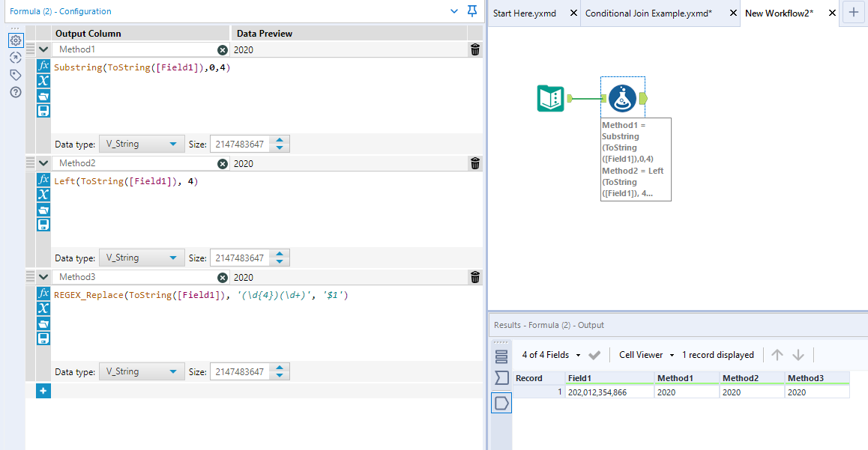
Task: Show messages view in Results panel
Action: 501,356
